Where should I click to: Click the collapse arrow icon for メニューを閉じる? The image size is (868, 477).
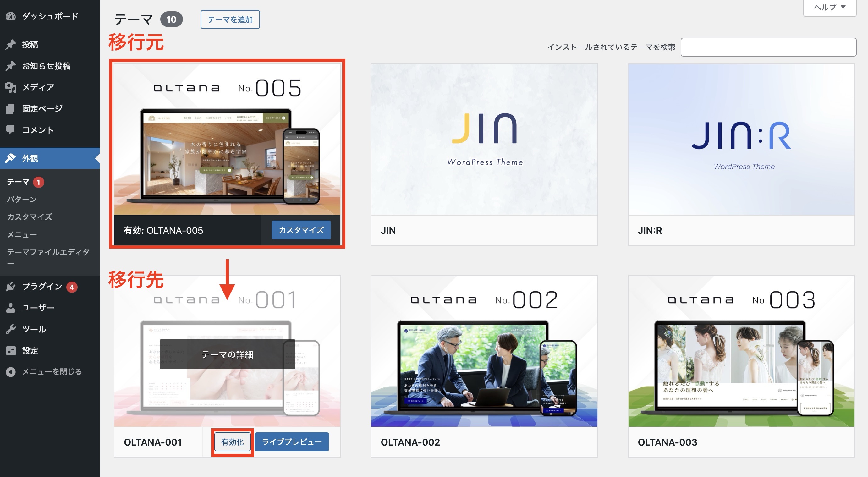coord(11,371)
